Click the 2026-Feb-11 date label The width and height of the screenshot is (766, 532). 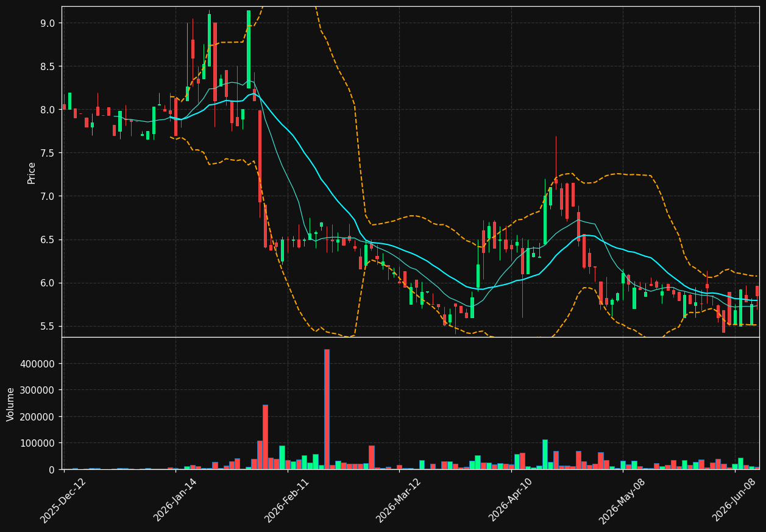[287, 500]
